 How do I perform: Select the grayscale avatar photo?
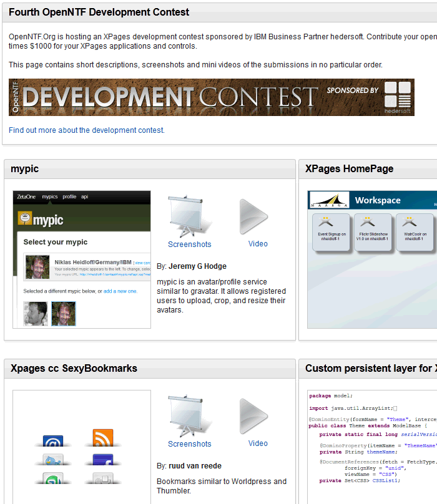tap(36, 314)
